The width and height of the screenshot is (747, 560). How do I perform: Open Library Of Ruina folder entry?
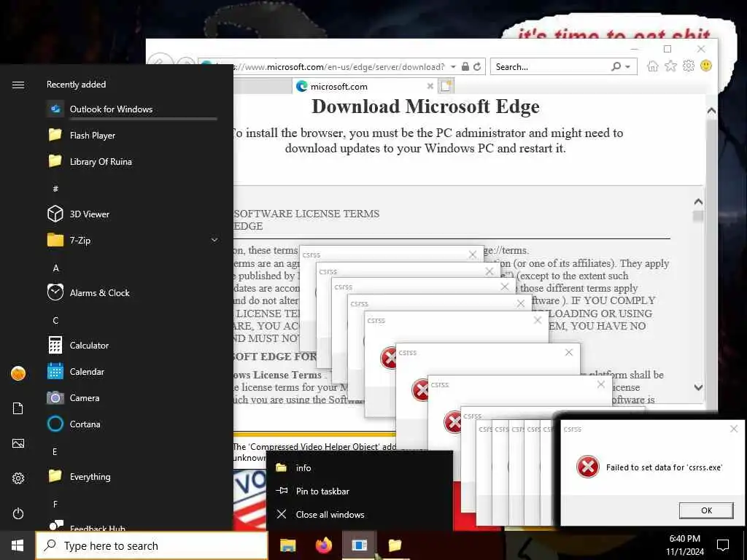pos(132,161)
